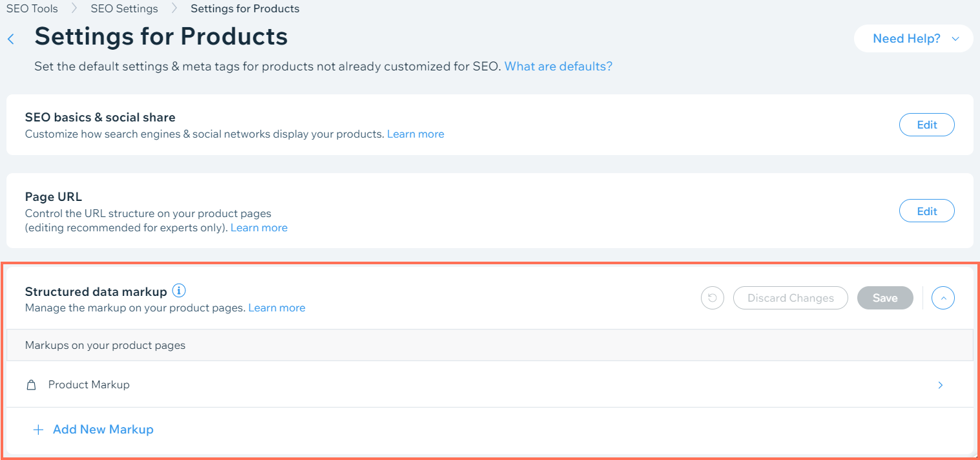Click the reset icon near Discard Changes
The width and height of the screenshot is (980, 460).
[x=712, y=298]
